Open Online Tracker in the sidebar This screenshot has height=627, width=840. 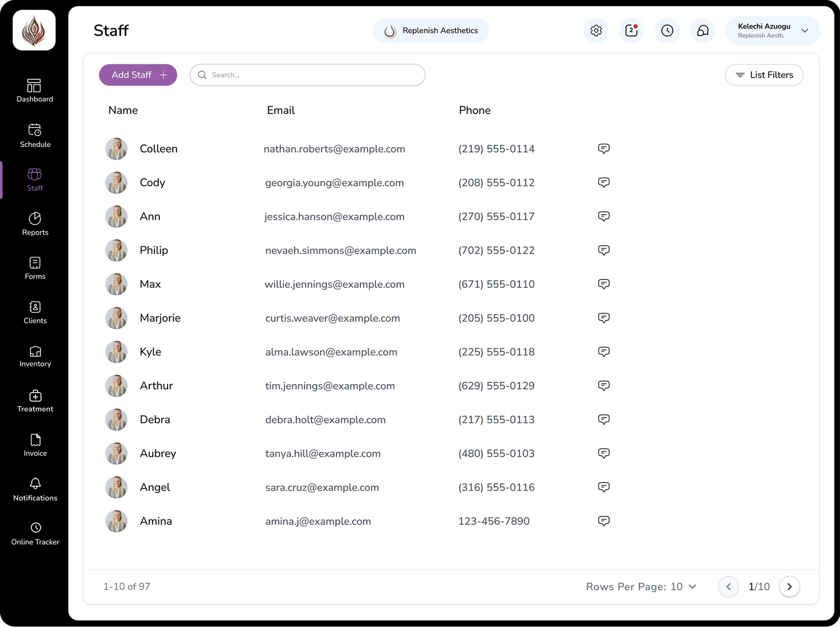tap(35, 534)
